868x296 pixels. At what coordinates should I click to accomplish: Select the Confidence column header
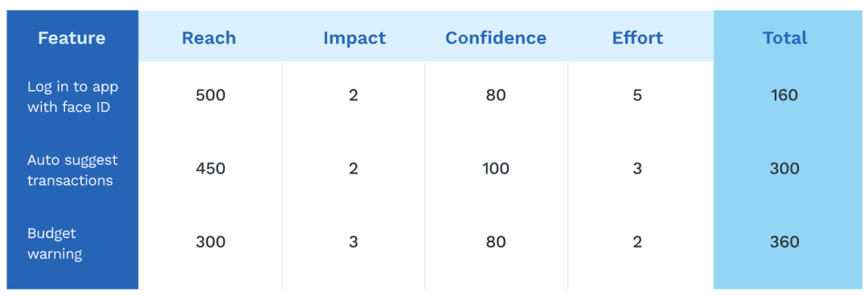click(x=496, y=38)
